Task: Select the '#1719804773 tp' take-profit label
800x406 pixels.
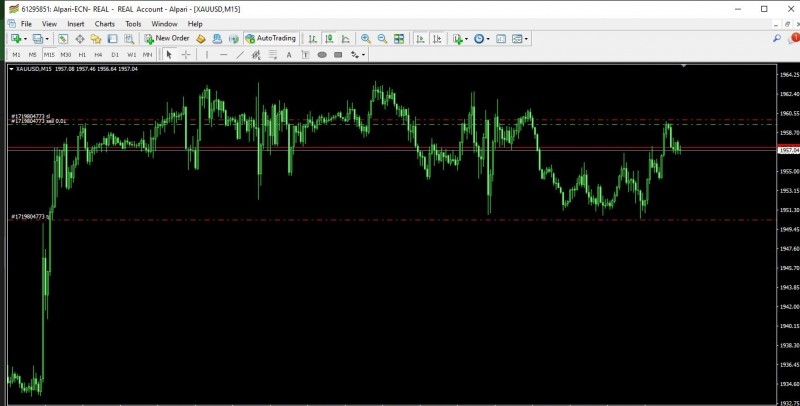Action: coord(30,217)
